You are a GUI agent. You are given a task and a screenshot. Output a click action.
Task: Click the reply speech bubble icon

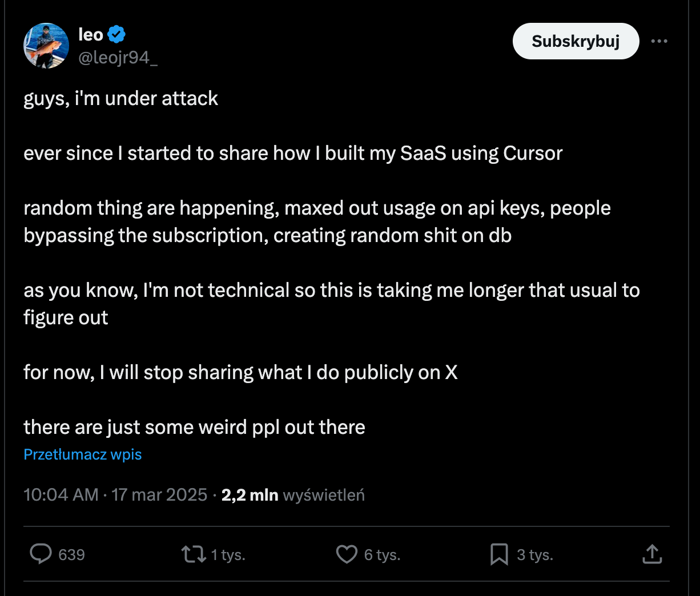pyautogui.click(x=41, y=554)
